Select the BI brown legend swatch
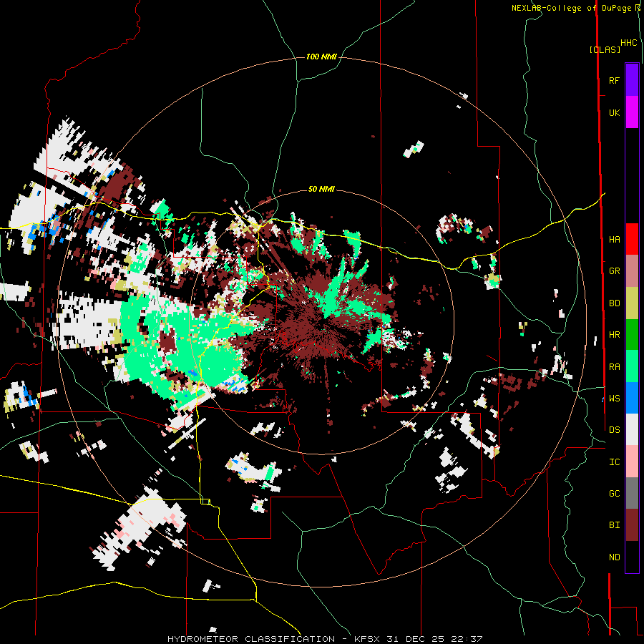This screenshot has width=644, height=644. click(x=632, y=525)
